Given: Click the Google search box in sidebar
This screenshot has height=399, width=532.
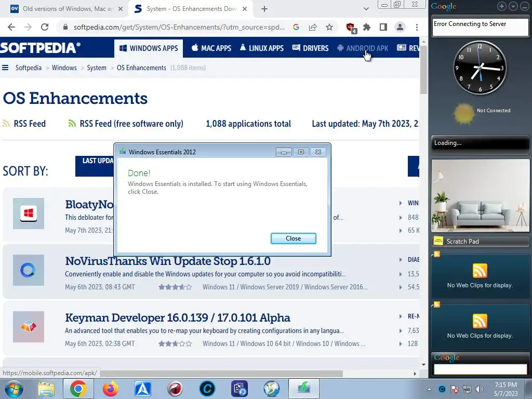Looking at the screenshot, I should click(480, 369).
